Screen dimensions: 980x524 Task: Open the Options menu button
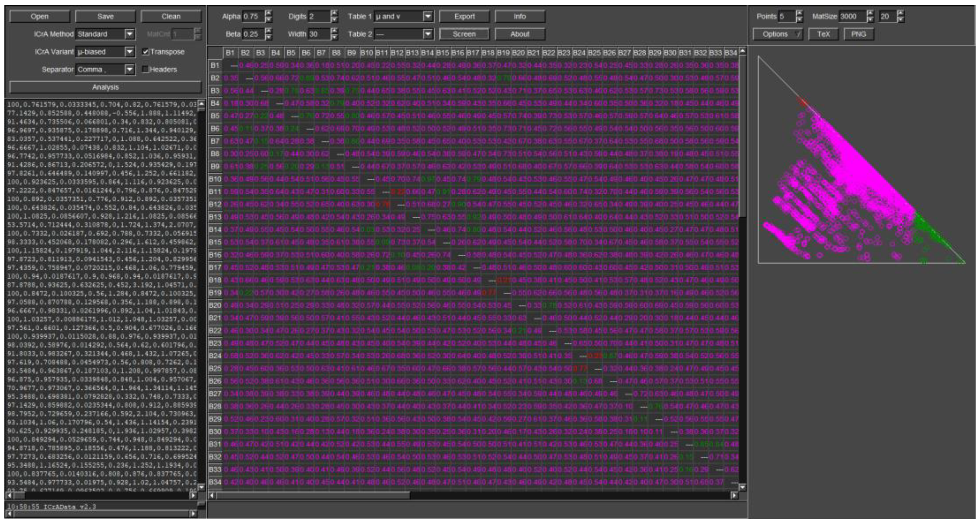point(777,34)
